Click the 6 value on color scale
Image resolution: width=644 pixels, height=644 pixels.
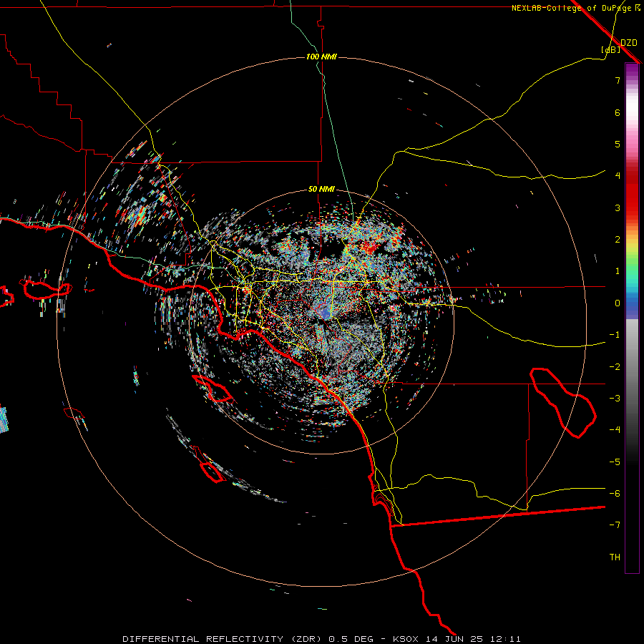[618, 112]
